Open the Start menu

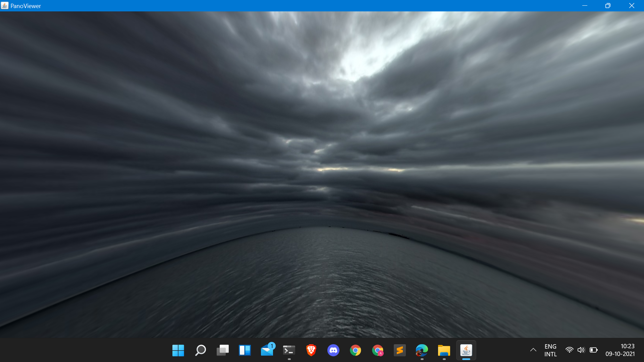178,350
